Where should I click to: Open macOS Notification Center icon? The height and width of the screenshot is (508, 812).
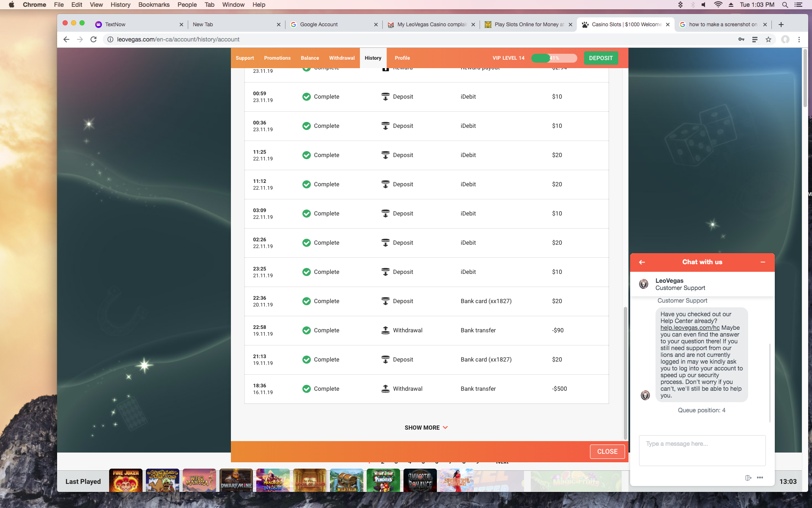[798, 5]
